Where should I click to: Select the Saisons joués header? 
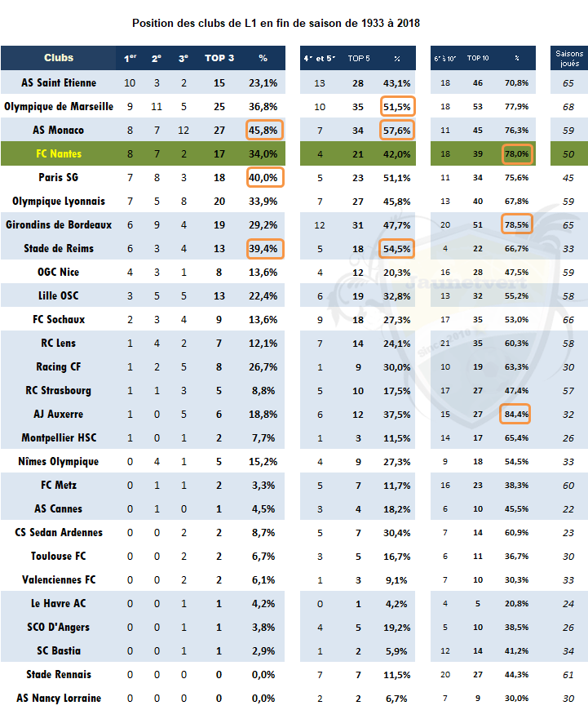click(569, 59)
